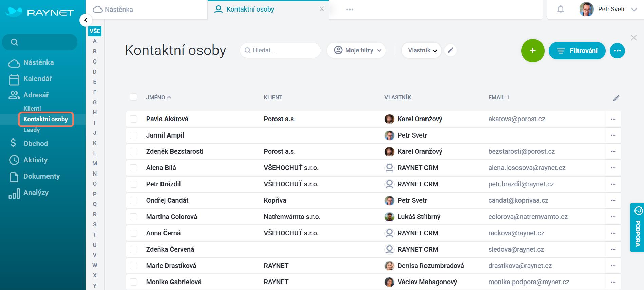The image size is (644, 290).
Task: Check the box for Jarmil Ampil
Action: [x=133, y=135]
